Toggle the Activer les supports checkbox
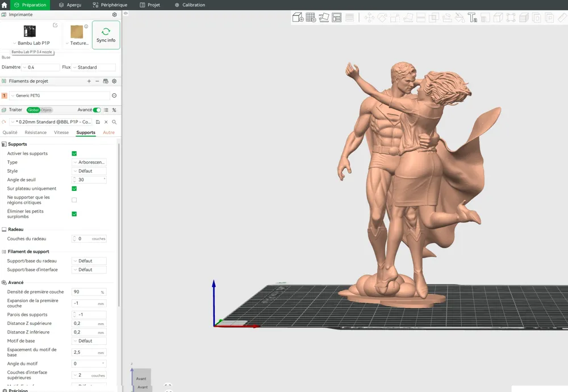The height and width of the screenshot is (392, 568). pos(74,153)
